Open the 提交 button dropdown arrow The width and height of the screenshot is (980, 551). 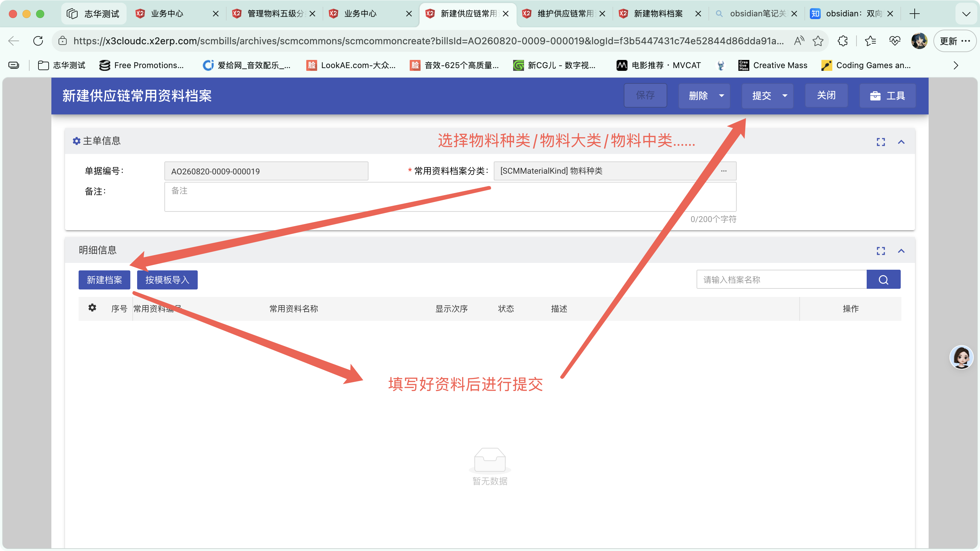click(x=784, y=96)
